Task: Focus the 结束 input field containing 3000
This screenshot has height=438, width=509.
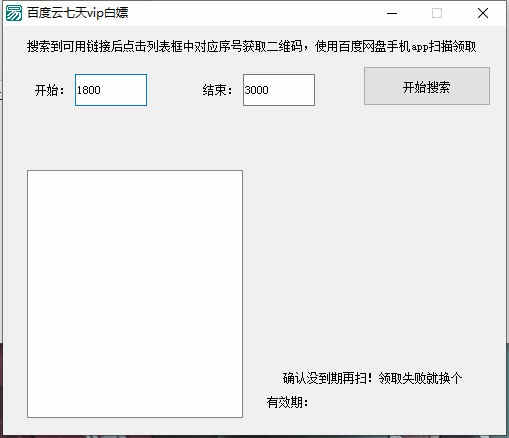Action: (279, 90)
